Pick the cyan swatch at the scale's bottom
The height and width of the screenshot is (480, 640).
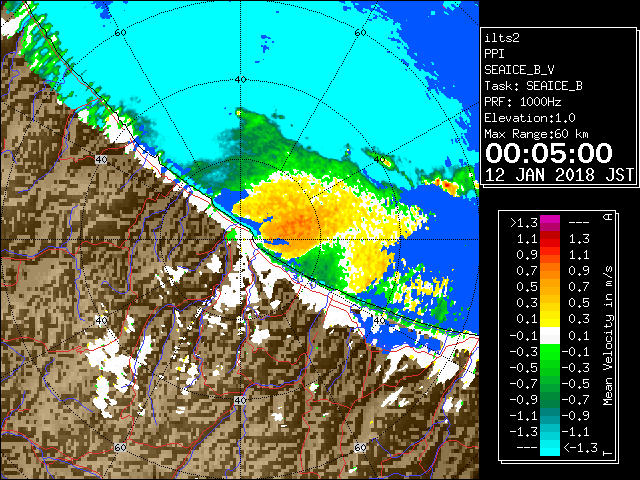[x=550, y=448]
